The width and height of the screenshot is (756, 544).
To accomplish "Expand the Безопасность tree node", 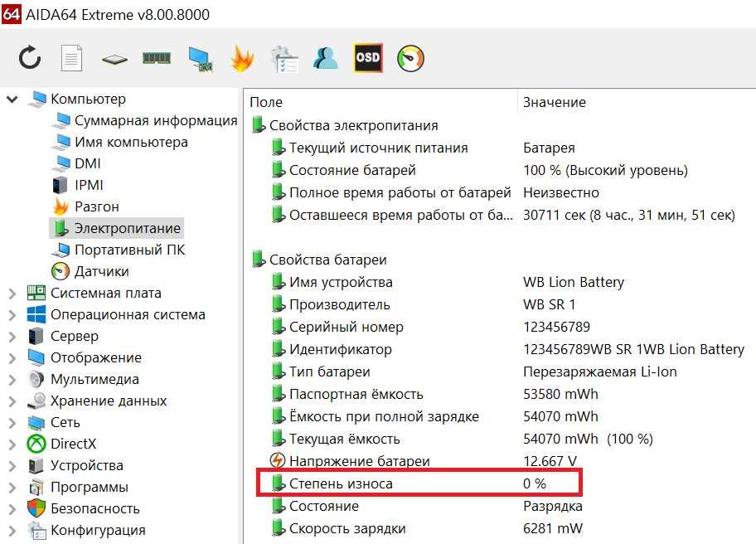I will (x=12, y=509).
